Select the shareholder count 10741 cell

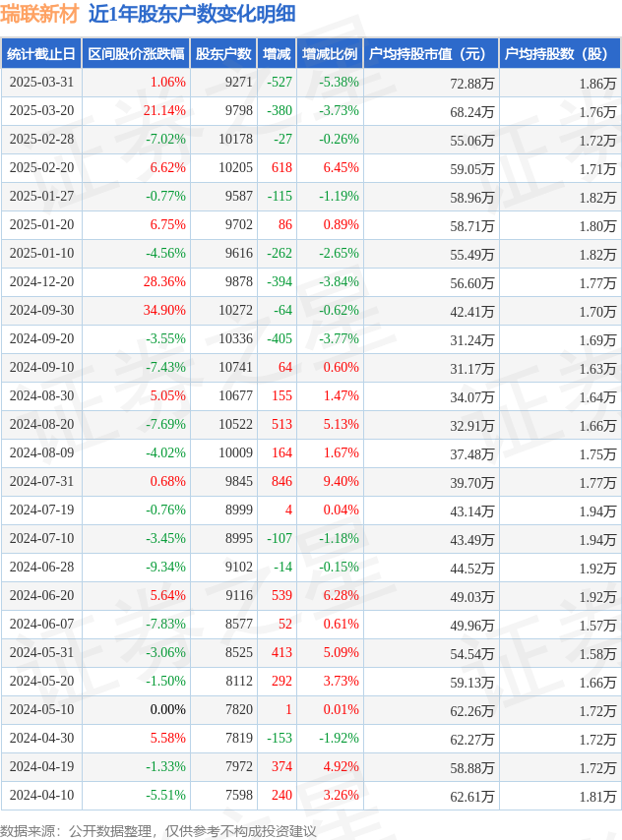[235, 368]
